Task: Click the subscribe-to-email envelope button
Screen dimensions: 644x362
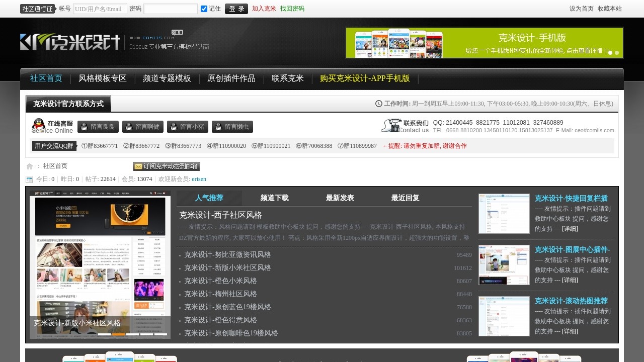Action: pos(166,166)
